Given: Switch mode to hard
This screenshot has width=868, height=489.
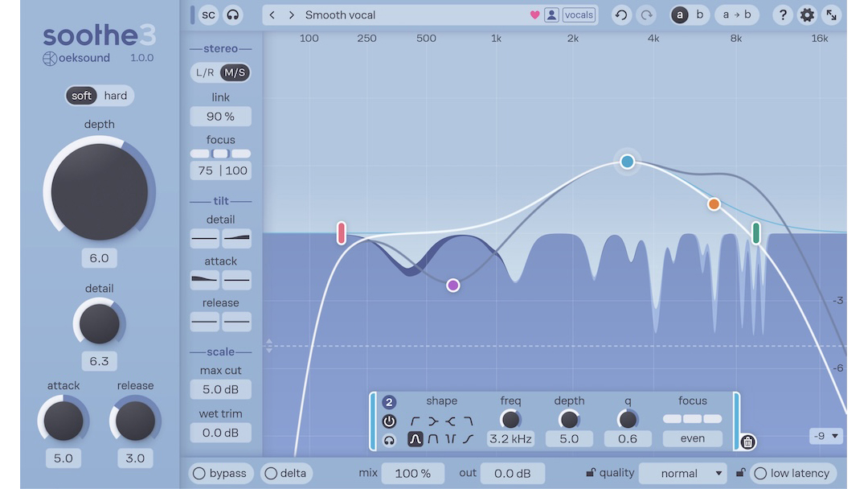Looking at the screenshot, I should pos(115,96).
